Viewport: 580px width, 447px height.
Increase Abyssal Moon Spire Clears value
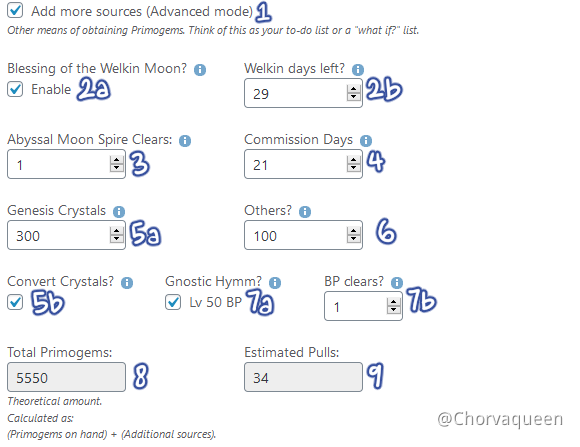[117, 160]
